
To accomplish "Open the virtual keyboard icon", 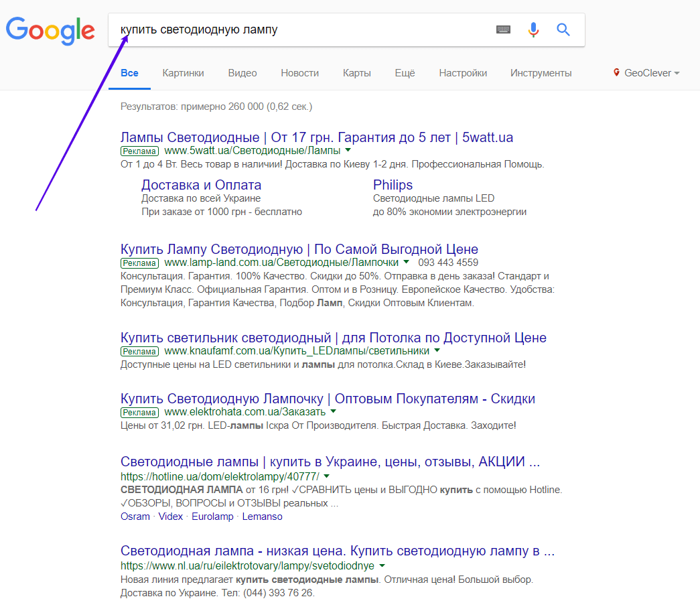I will click(x=503, y=29).
